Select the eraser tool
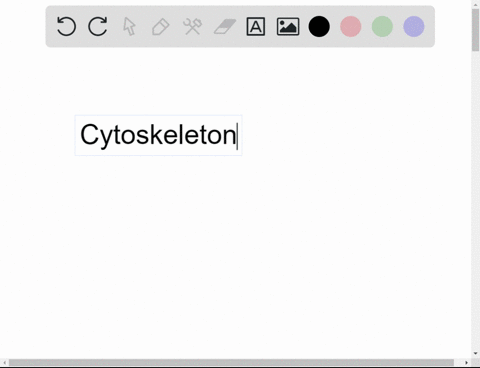This screenshot has height=368, width=480. pyautogui.click(x=225, y=26)
